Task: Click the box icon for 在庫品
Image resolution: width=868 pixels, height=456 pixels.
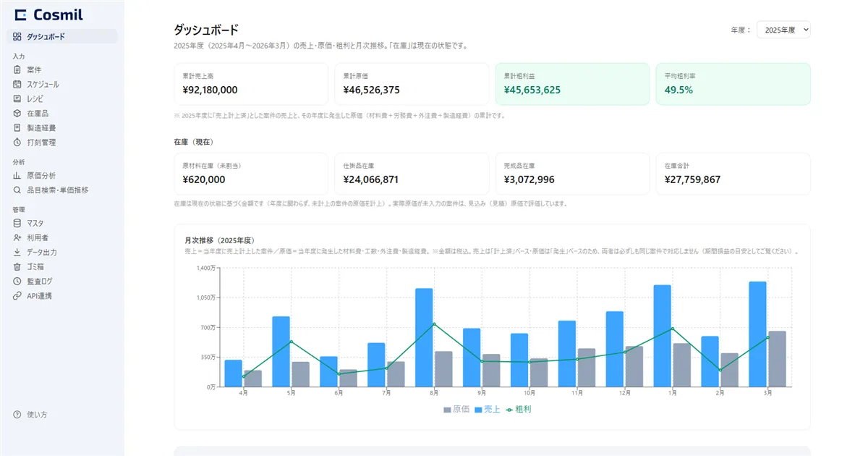Action: coord(17,114)
